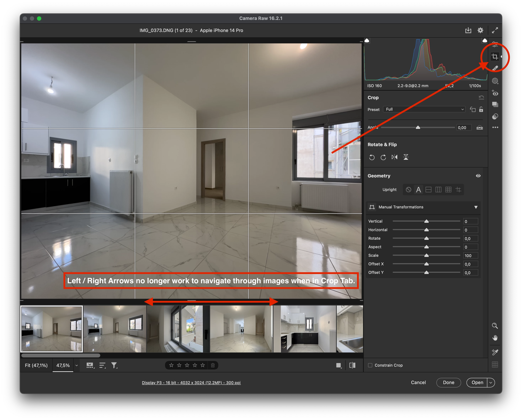
Task: Open the zoom percentage dropdown arrow
Action: point(77,366)
